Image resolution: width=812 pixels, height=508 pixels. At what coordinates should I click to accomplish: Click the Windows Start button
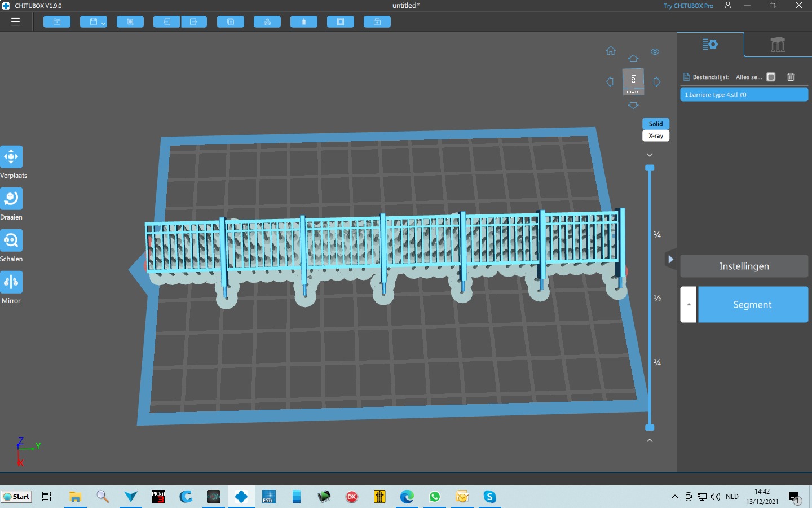(16, 497)
